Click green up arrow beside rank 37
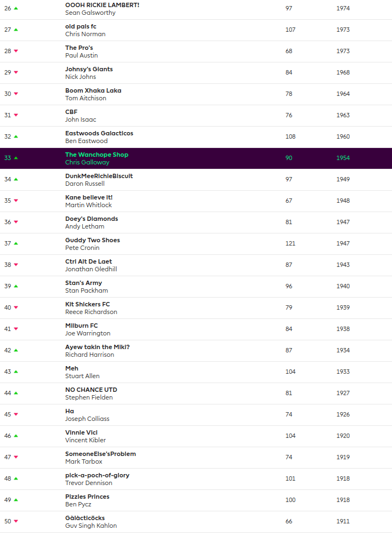 click(16, 243)
